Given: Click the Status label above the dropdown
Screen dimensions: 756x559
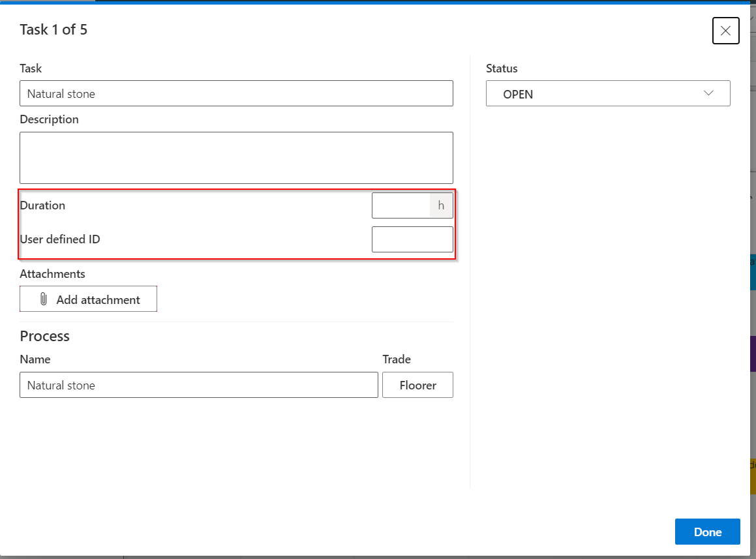Looking at the screenshot, I should click(x=502, y=68).
